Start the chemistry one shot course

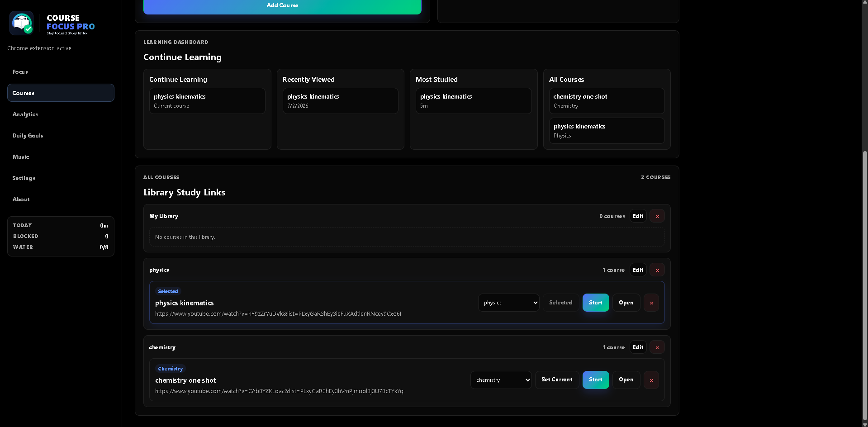[596, 380]
